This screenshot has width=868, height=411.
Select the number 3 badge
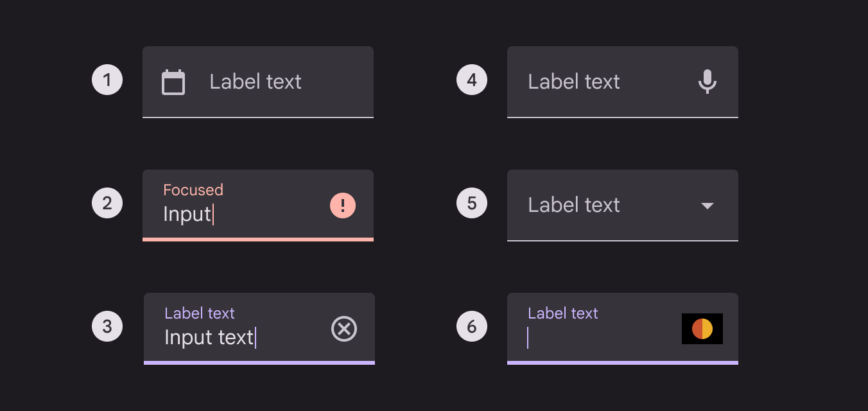107,327
